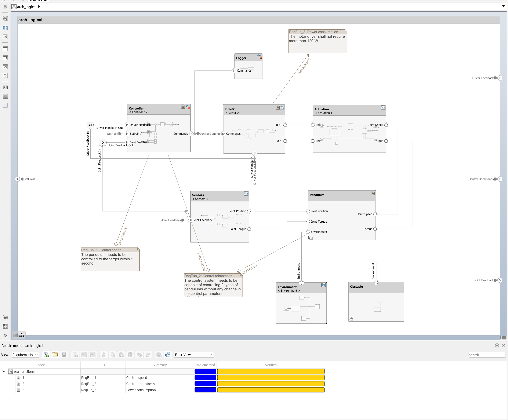This screenshot has width=508, height=420.
Task: Open the View Requirements dropdown
Action: [x=25, y=355]
